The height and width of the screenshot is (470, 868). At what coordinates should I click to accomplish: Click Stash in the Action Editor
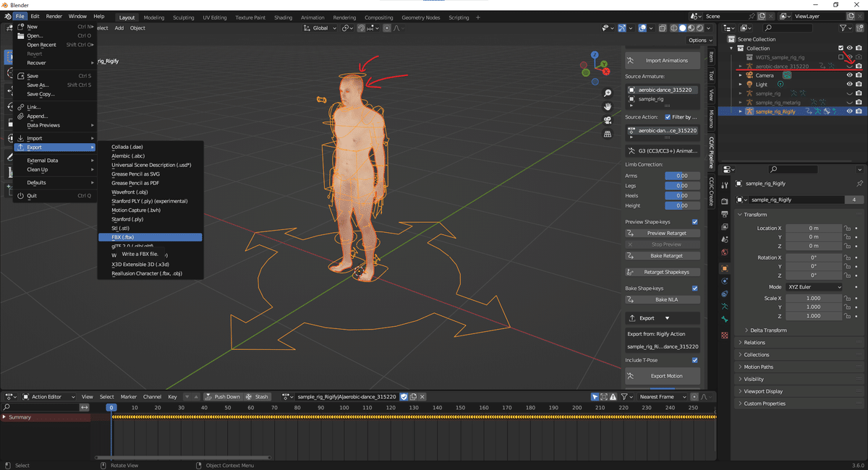pyautogui.click(x=257, y=397)
